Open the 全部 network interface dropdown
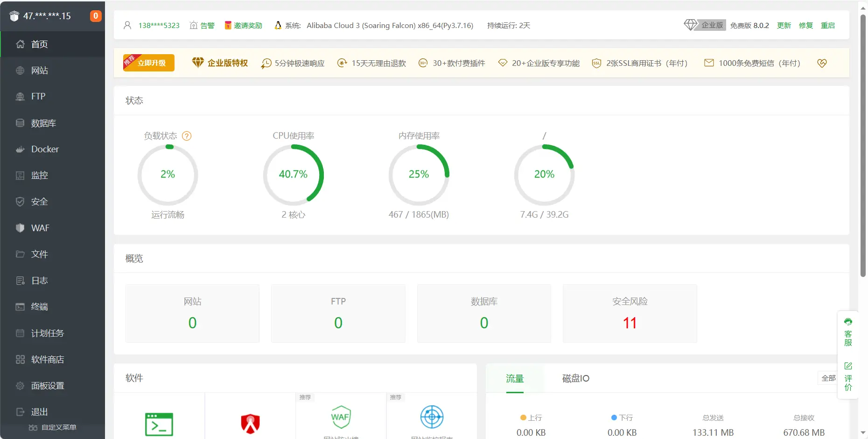Viewport: 868px width, 439px height. (x=828, y=378)
